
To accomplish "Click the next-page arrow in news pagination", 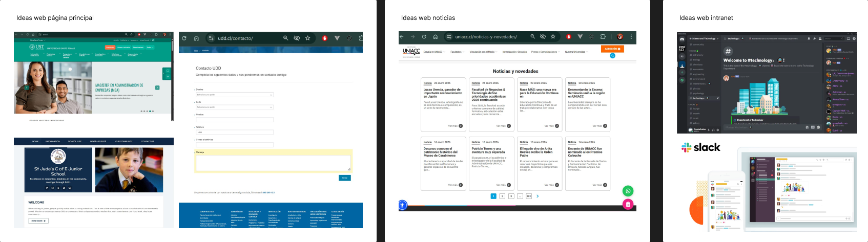I will click(538, 196).
